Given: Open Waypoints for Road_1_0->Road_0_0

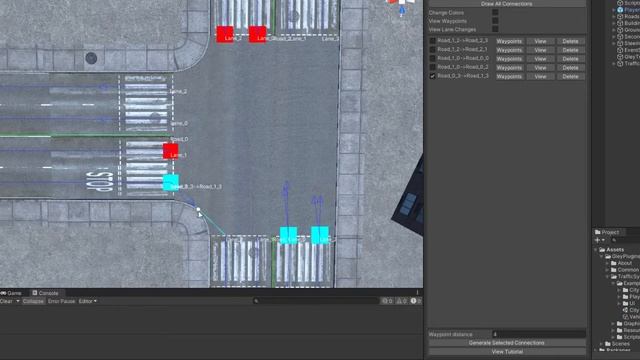Looking at the screenshot, I should (x=509, y=59).
